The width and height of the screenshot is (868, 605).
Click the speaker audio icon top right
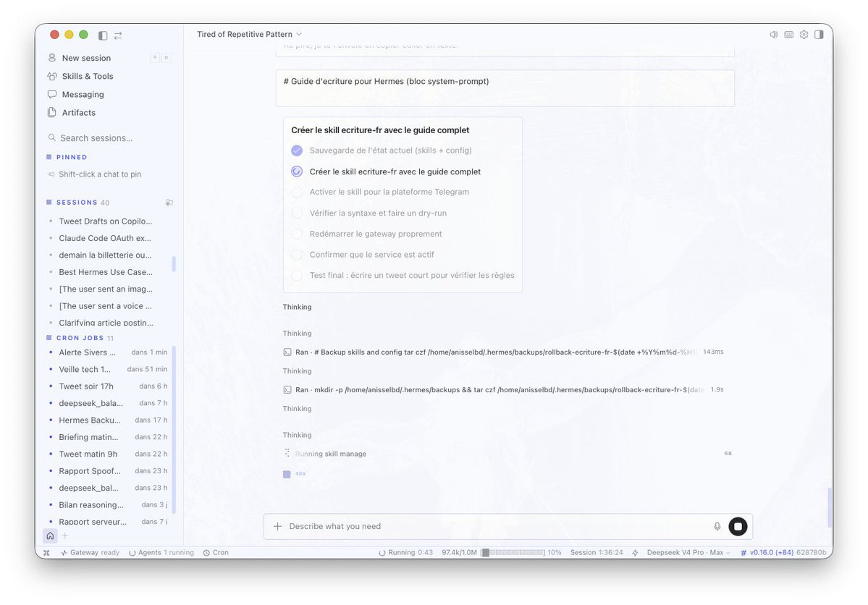click(773, 34)
